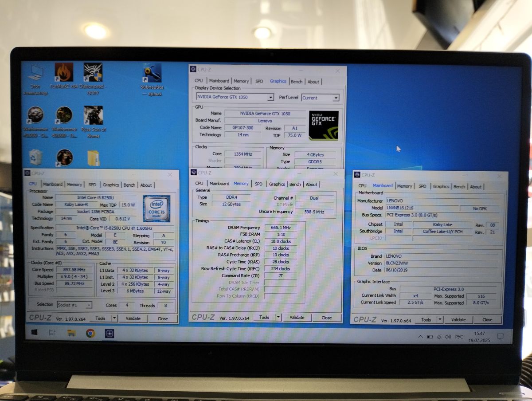Click the CPU-Z taskbar icon
Image resolution: width=532 pixels, height=401 pixels.
[110, 333]
